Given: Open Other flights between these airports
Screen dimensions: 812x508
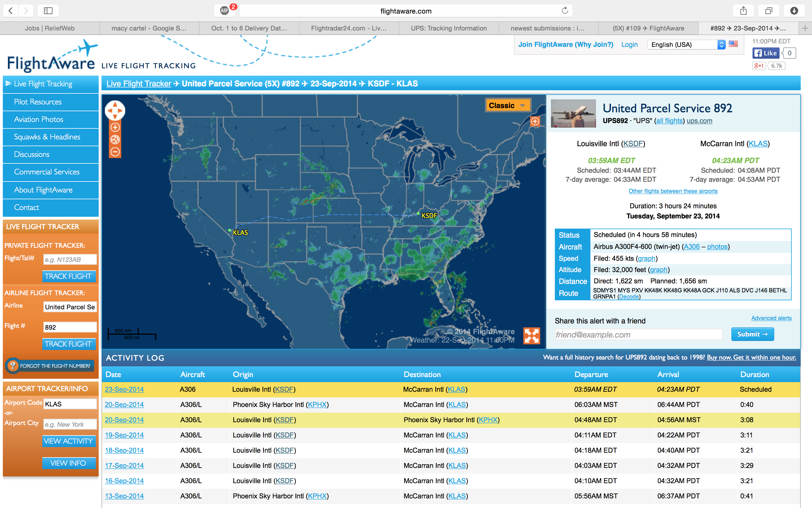Looking at the screenshot, I should coord(673,191).
